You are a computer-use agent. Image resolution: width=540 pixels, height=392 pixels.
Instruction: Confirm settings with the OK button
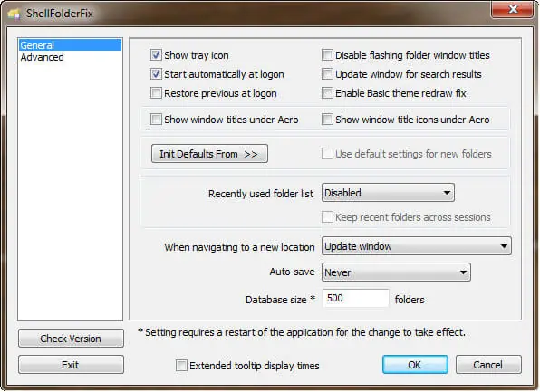(415, 365)
